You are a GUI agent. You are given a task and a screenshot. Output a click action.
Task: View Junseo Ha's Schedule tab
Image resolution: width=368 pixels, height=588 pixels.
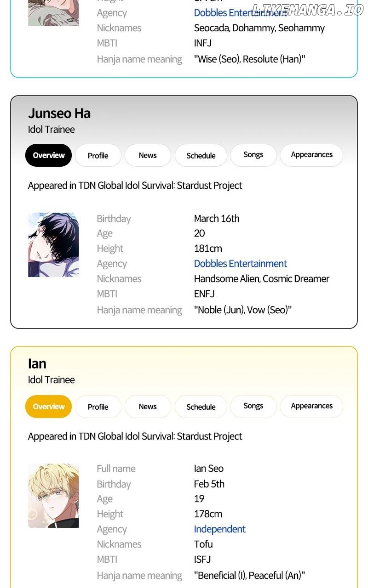[x=201, y=155]
